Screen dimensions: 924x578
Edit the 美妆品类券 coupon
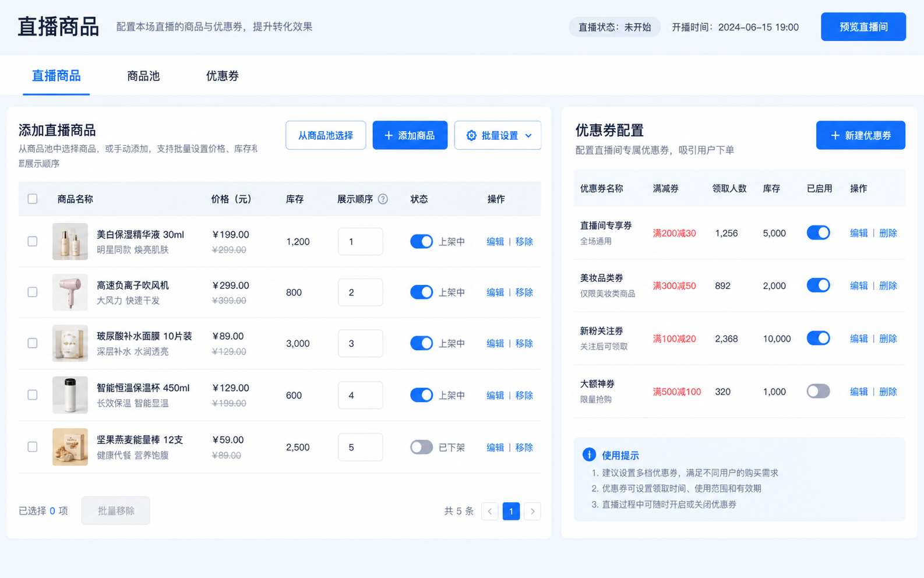click(859, 286)
